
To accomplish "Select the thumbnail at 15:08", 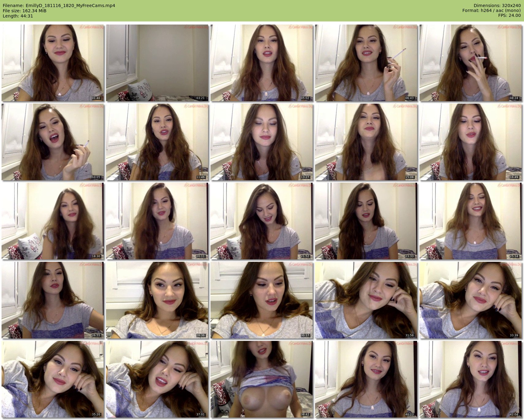I will [x=366, y=142].
